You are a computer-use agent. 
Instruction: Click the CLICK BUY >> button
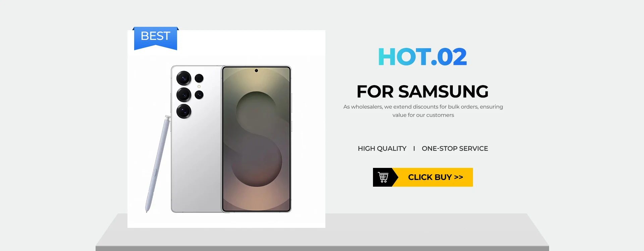point(423,177)
